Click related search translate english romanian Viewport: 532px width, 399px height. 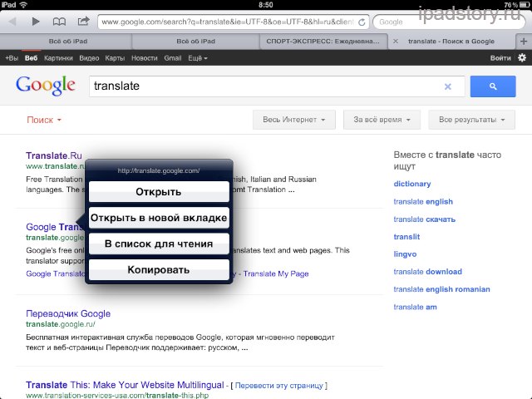coord(441,289)
